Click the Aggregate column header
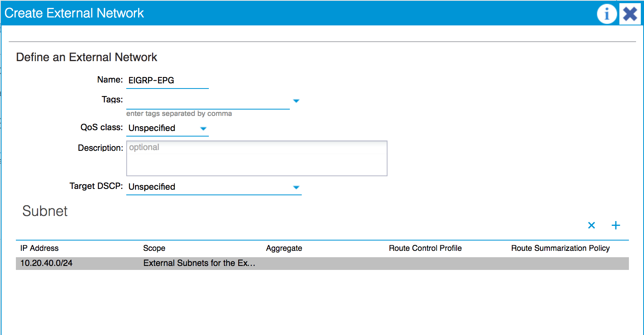 [x=284, y=248]
